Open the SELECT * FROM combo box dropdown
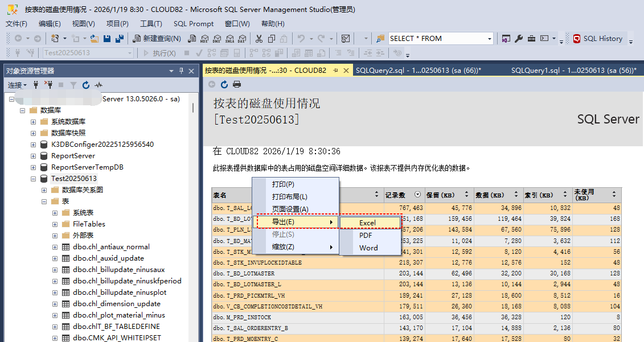The image size is (644, 342). point(489,39)
